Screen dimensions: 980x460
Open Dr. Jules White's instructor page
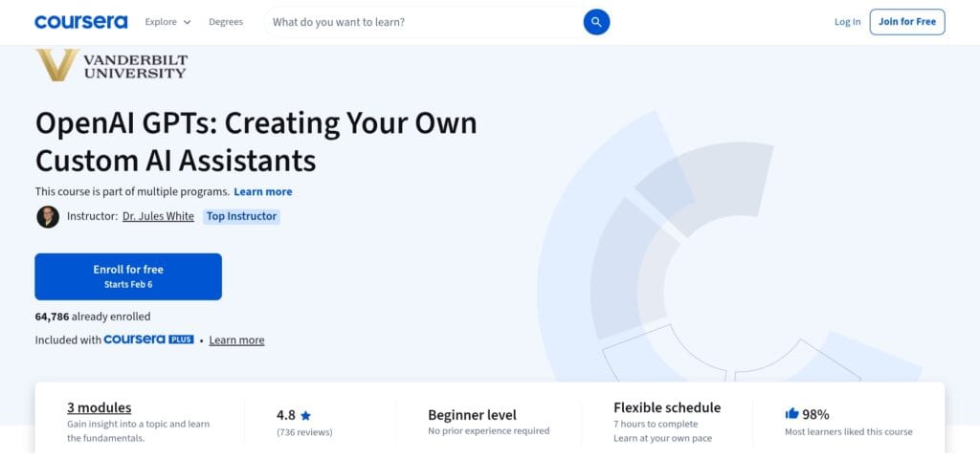(158, 216)
